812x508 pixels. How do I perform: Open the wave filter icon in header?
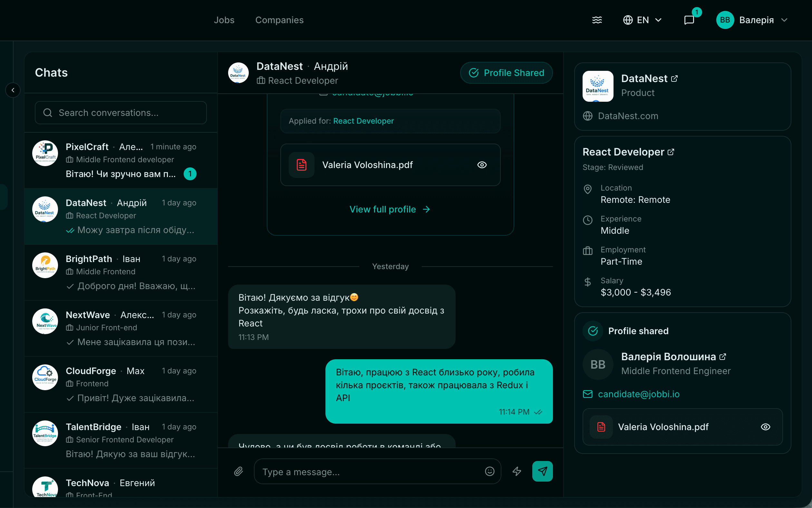point(597,20)
